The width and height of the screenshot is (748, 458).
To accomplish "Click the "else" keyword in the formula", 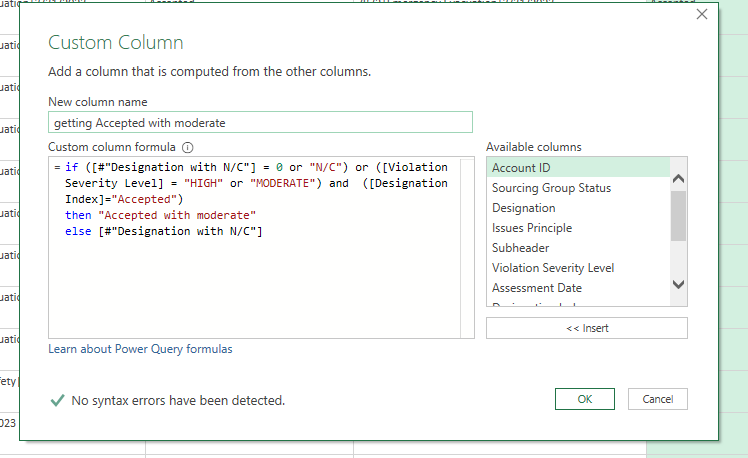I will pyautogui.click(x=78, y=231).
